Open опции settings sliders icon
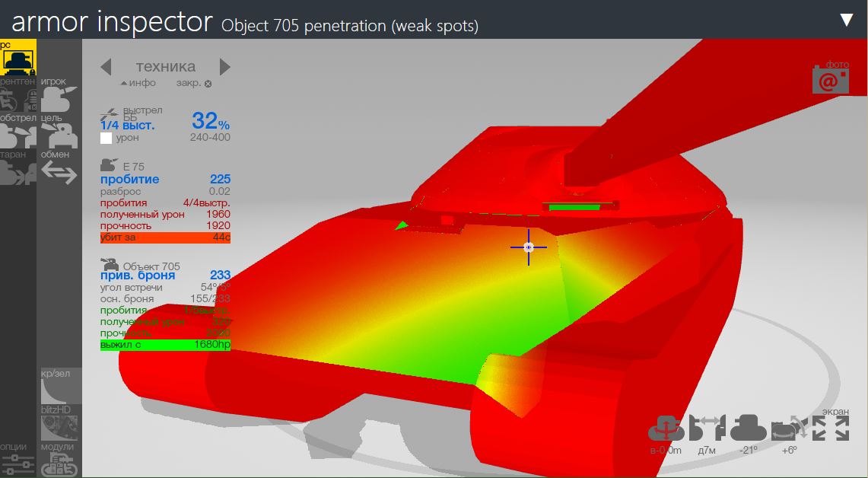The image size is (868, 478). pyautogui.click(x=18, y=460)
